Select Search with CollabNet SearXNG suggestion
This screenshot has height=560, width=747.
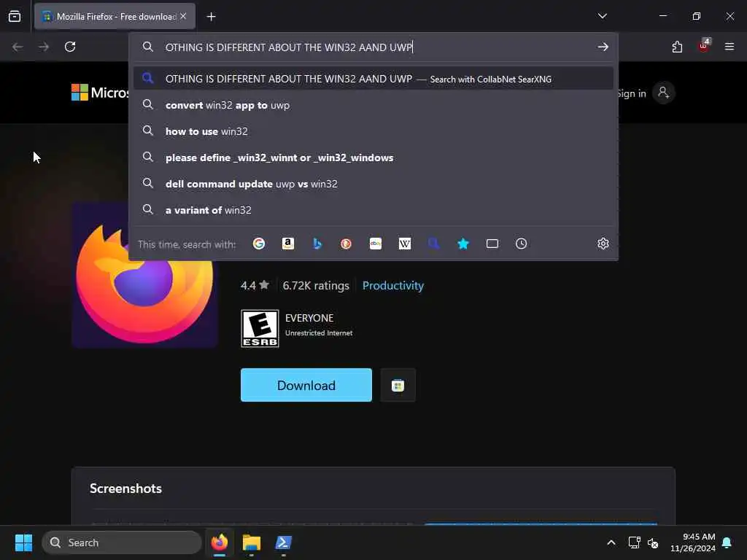click(x=373, y=79)
